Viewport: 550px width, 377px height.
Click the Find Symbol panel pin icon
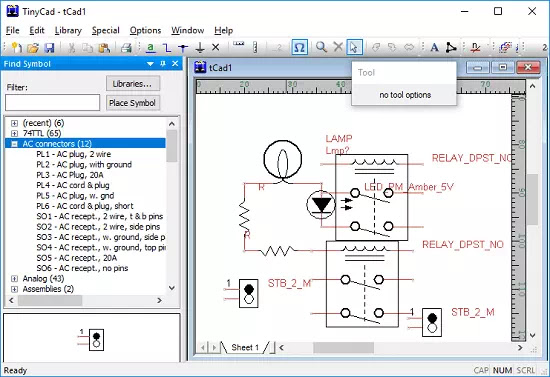[x=163, y=64]
